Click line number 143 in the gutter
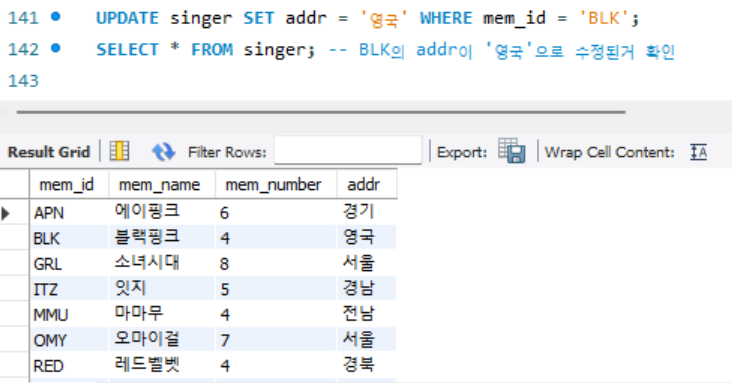Viewport: 732px width, 383px height. pos(23,81)
